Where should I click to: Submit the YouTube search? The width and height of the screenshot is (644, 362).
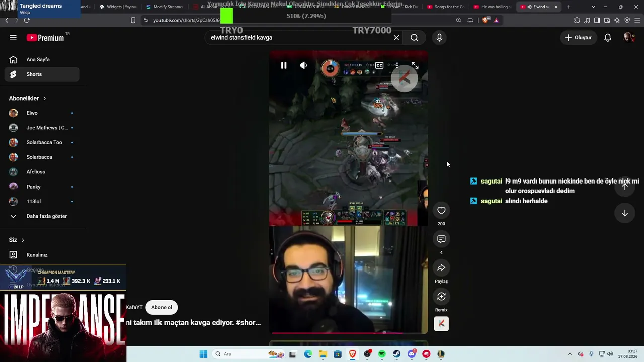(x=414, y=38)
